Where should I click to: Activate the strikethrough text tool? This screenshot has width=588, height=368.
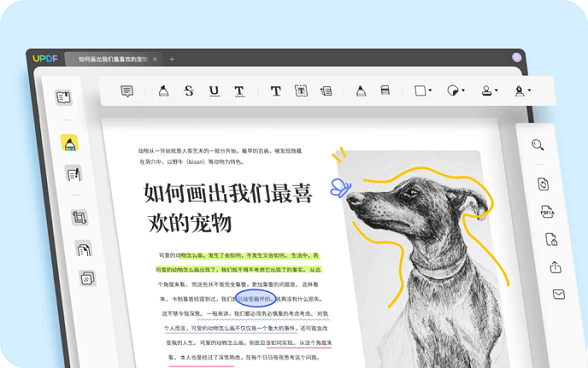tap(189, 90)
